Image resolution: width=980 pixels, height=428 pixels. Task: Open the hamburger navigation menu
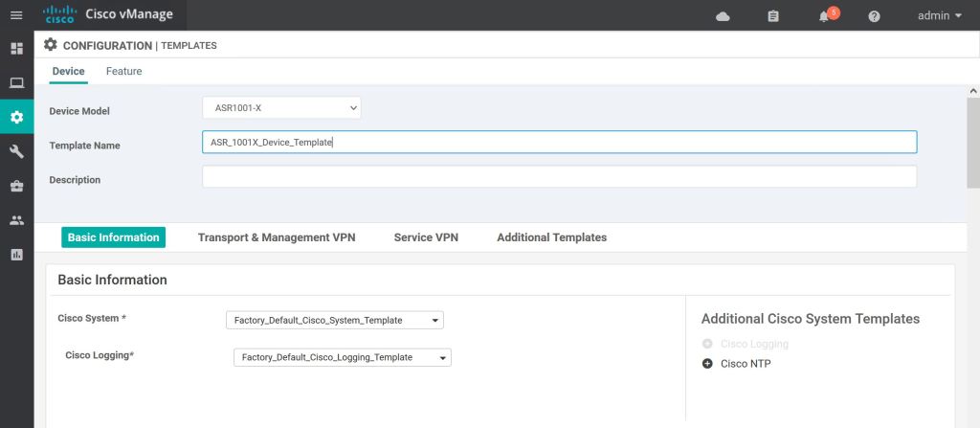coord(16,15)
